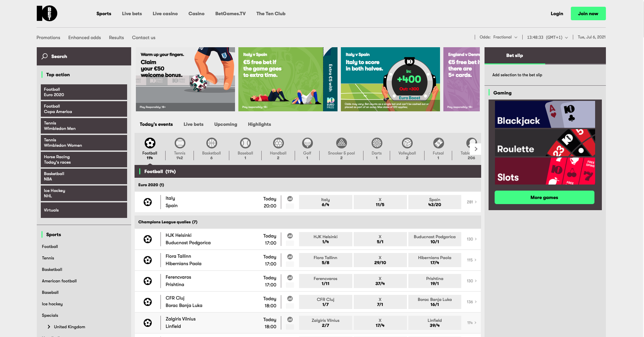This screenshot has height=337, width=644.
Task: Expand 114 markets for Zalgiris Vilnius match
Action: click(471, 323)
